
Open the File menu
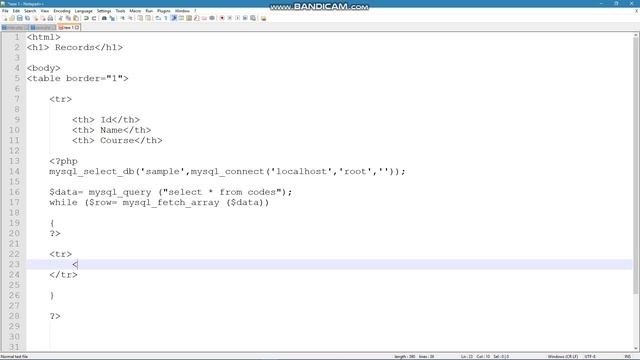click(x=5, y=11)
